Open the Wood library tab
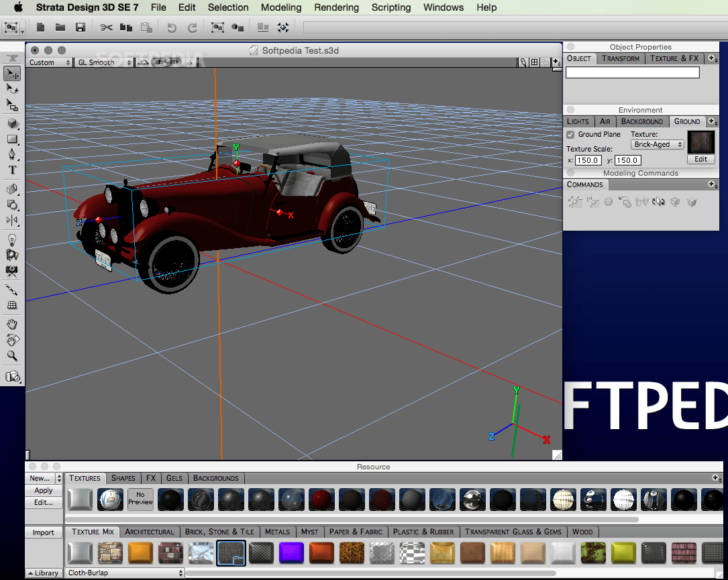 [x=582, y=532]
